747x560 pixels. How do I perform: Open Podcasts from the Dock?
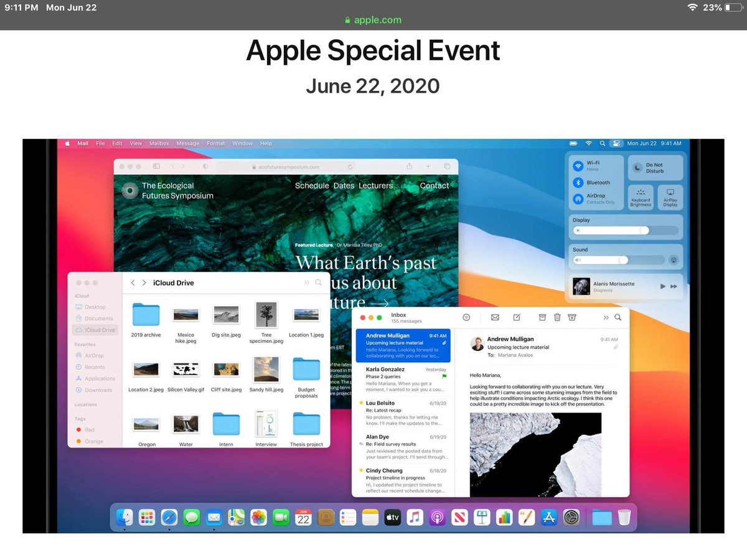click(437, 517)
